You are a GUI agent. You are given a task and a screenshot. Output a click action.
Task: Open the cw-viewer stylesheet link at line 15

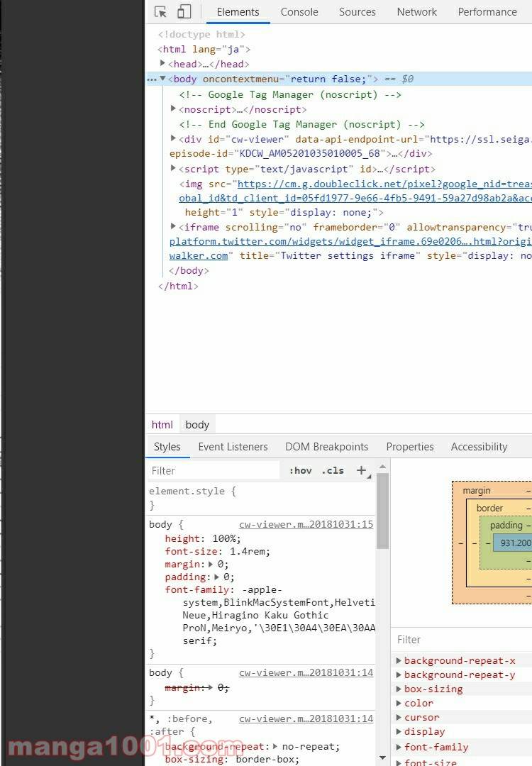(306, 525)
